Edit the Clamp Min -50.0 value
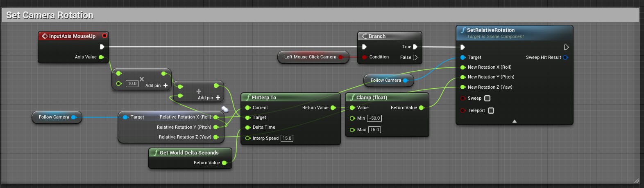The image size is (644, 188). pos(374,118)
